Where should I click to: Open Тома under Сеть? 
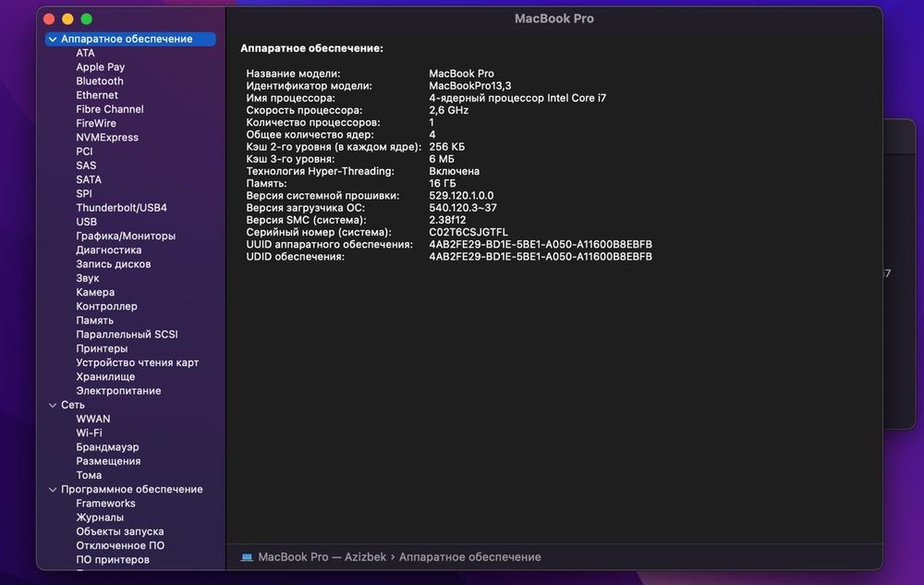point(89,475)
